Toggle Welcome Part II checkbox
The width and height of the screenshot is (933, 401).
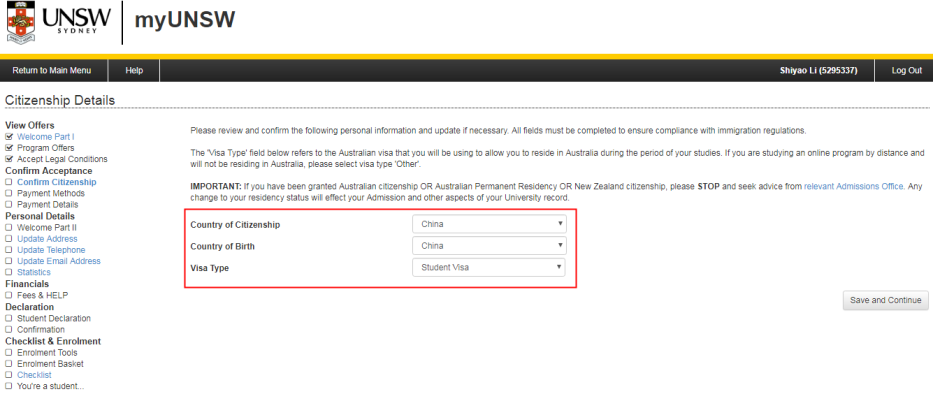point(8,227)
